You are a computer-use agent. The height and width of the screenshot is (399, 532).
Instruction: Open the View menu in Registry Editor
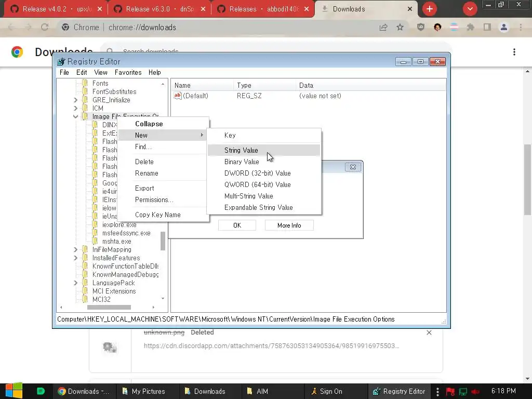[101, 72]
